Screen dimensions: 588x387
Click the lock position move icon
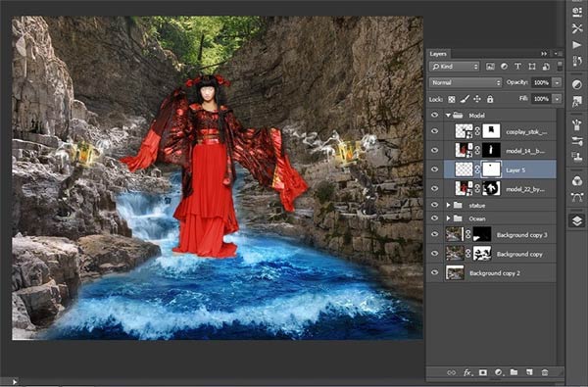477,99
